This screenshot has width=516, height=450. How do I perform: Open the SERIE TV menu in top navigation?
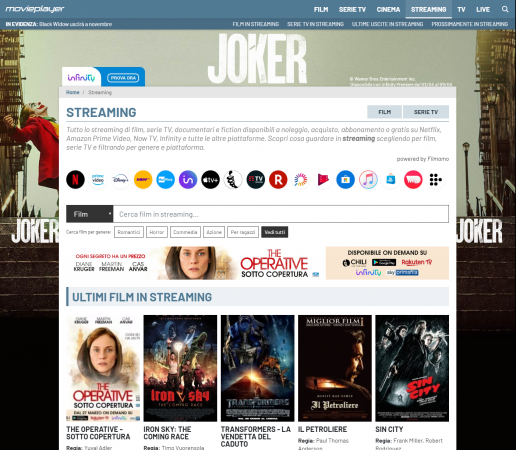(x=352, y=10)
